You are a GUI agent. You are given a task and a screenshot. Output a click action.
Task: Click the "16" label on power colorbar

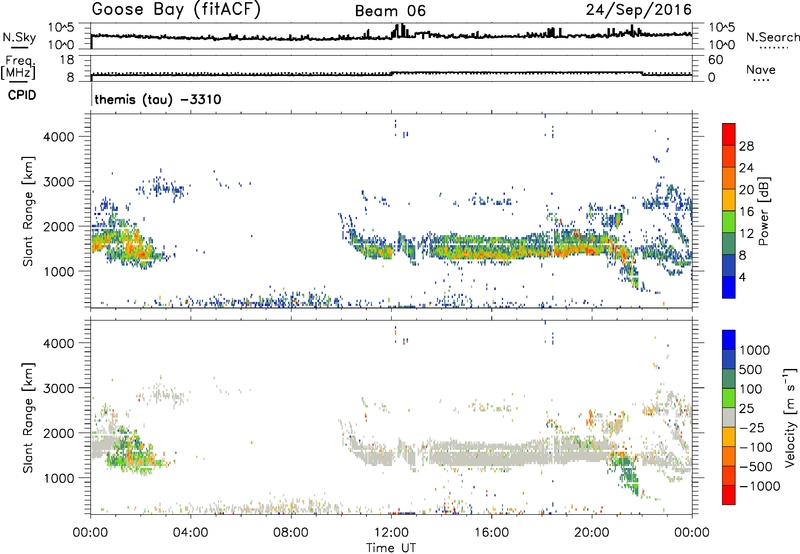tap(746, 212)
